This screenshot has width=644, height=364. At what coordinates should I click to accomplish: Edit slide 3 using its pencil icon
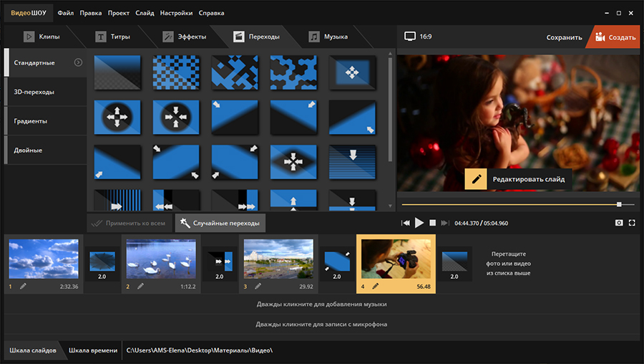[258, 287]
